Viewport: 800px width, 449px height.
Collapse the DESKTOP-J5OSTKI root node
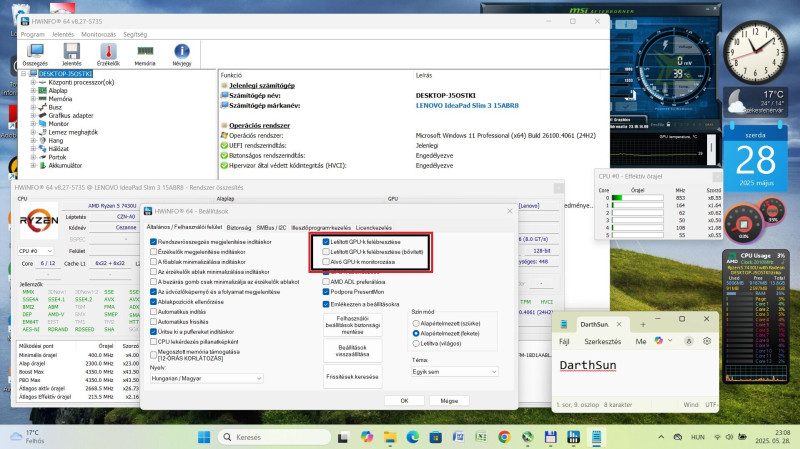tap(23, 74)
